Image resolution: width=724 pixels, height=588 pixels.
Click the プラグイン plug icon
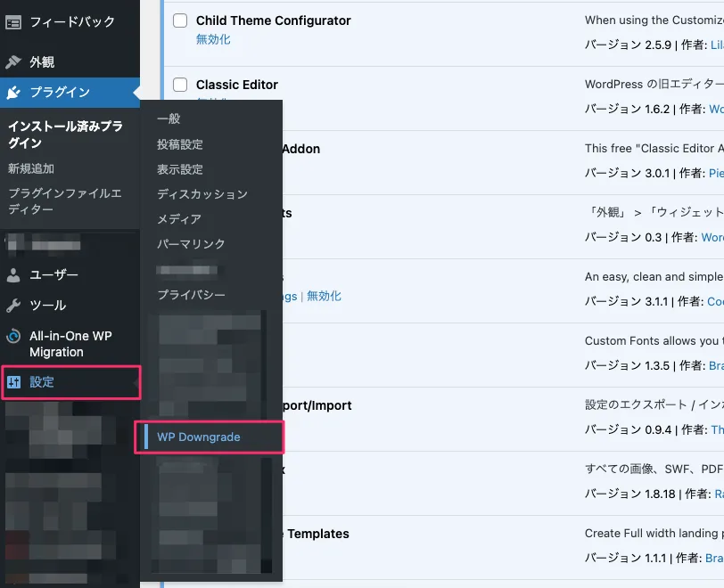click(x=13, y=93)
